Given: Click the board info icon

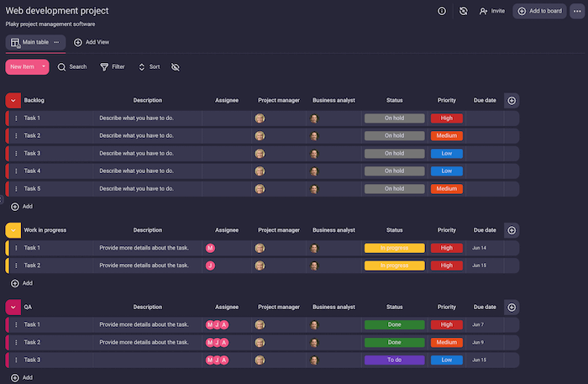Looking at the screenshot, I should 442,11.
